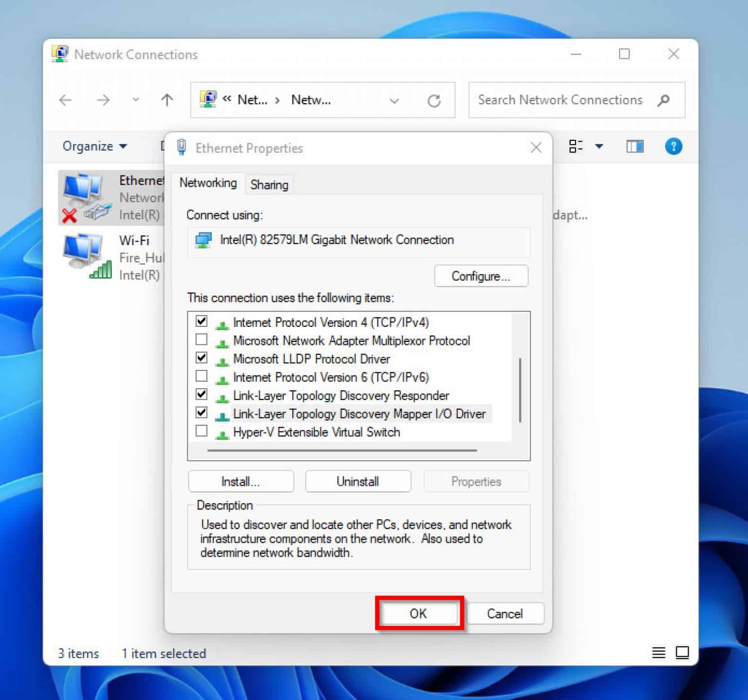This screenshot has height=700, width=748.
Task: Click the up one level arrow
Action: [x=166, y=100]
